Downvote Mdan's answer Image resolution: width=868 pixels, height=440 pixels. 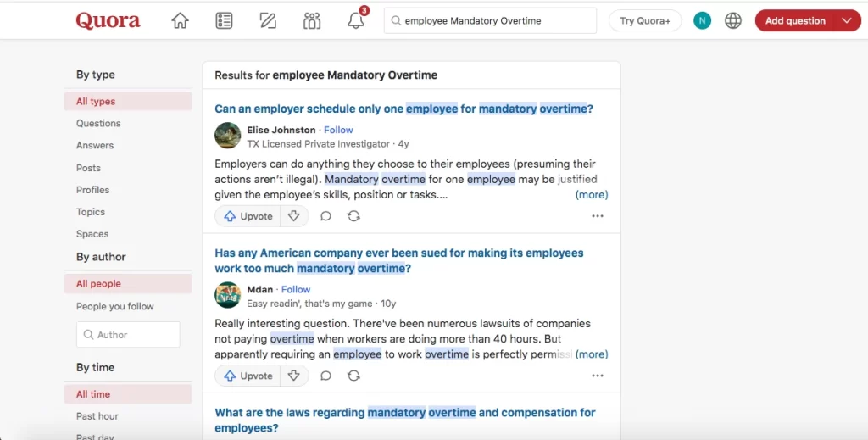(294, 376)
